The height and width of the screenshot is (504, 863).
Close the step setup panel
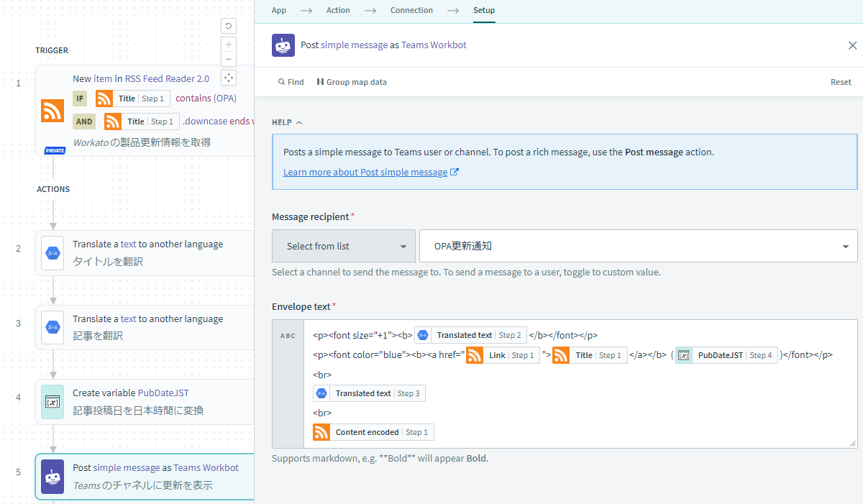(x=852, y=45)
